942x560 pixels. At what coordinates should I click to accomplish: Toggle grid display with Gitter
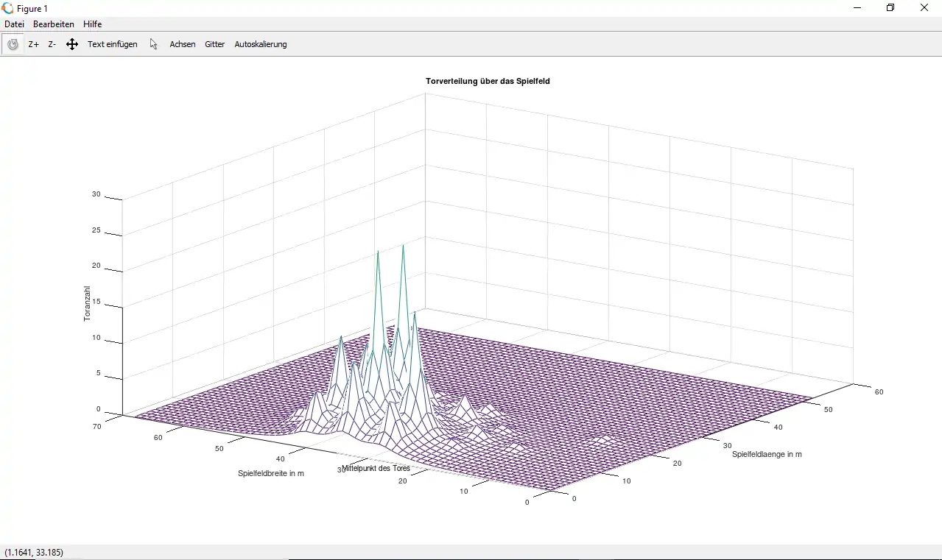click(214, 44)
